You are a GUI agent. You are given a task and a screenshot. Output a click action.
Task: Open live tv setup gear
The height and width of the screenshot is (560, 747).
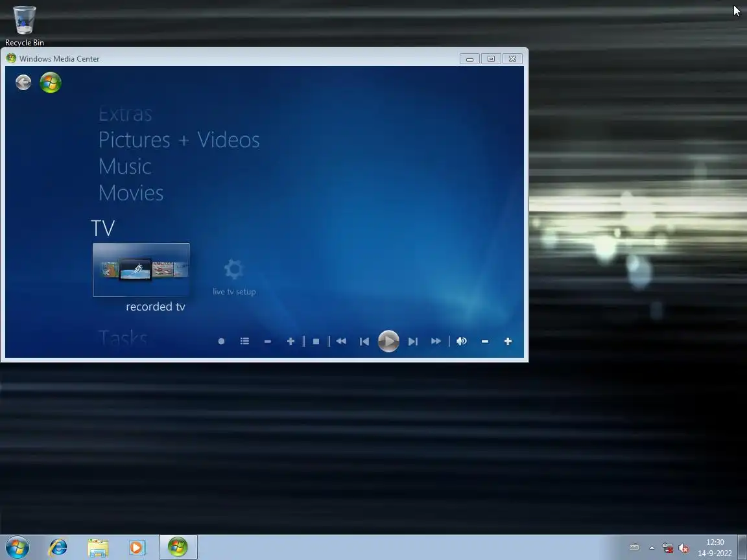click(x=233, y=270)
